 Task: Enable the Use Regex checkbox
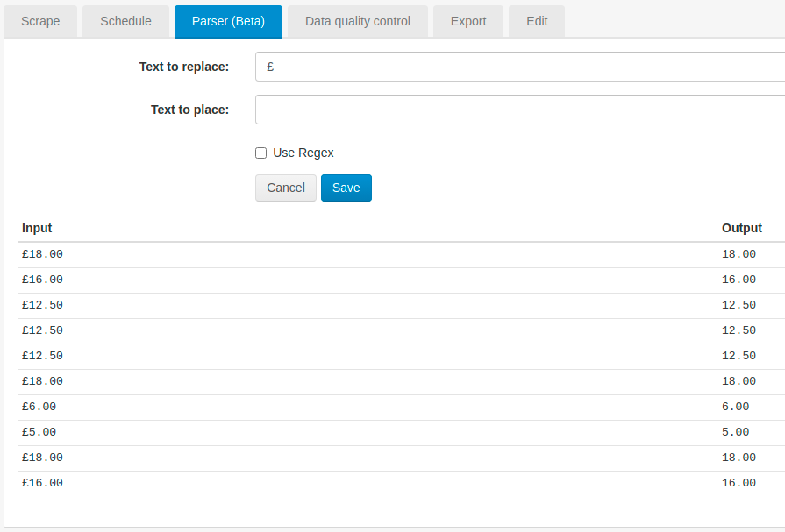(260, 153)
